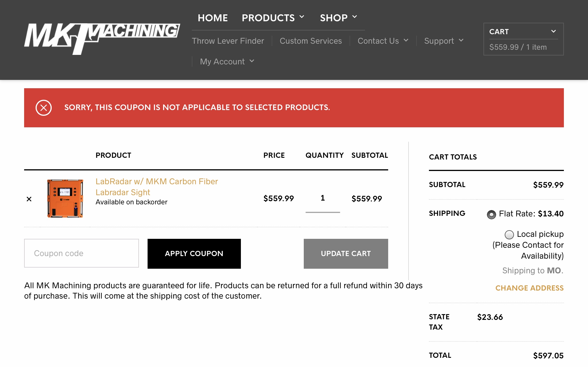Open the LabRadar product thumbnail
The image size is (588, 367).
point(65,199)
